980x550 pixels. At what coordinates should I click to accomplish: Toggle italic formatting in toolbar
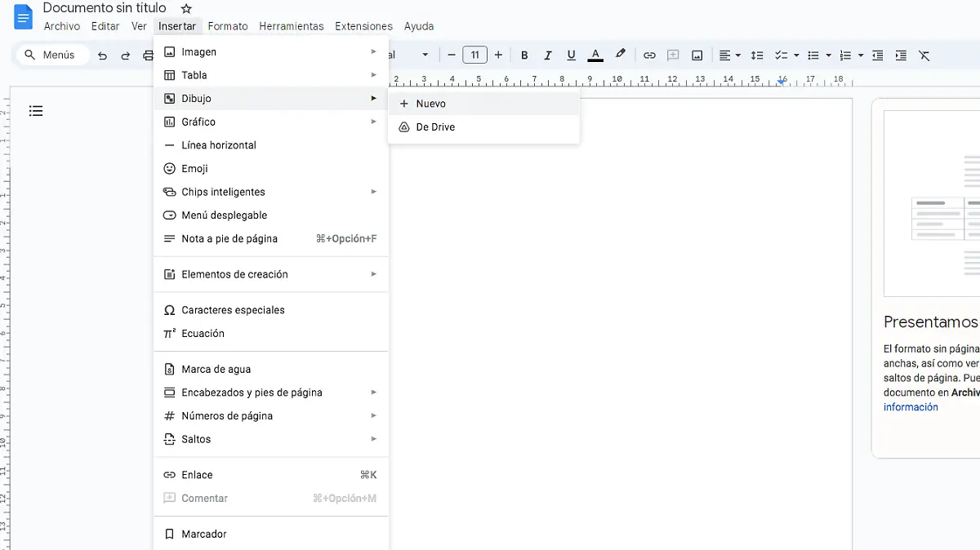point(548,55)
